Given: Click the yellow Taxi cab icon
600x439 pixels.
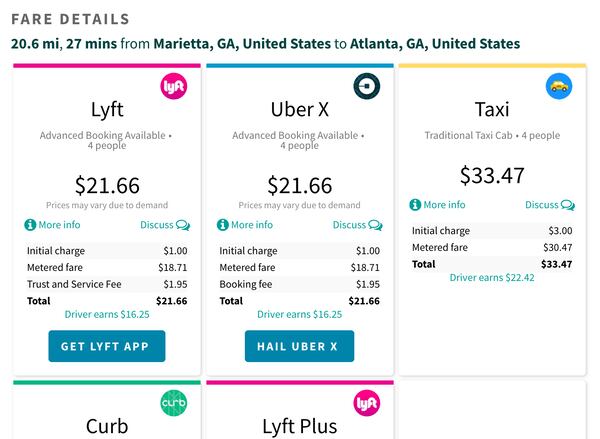Looking at the screenshot, I should pos(559,87).
